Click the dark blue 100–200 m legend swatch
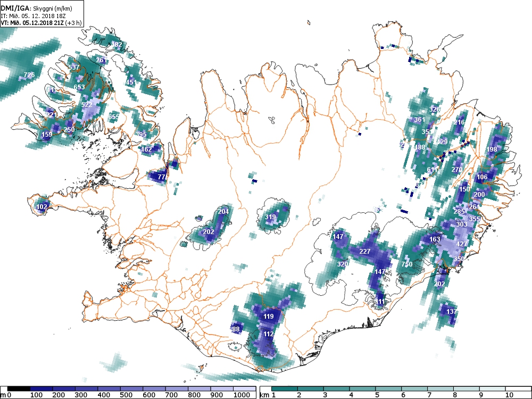Viewport: 532px width, 399px height. click(41, 388)
